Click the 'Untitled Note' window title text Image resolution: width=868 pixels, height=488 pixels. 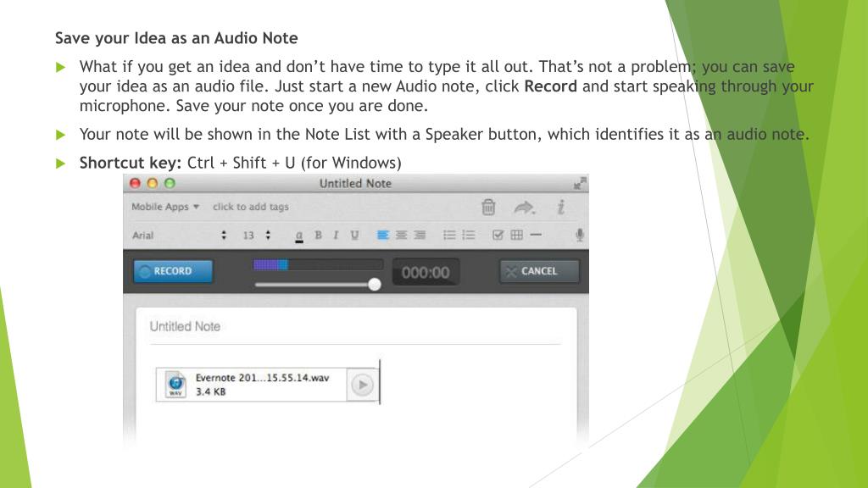coord(355,184)
